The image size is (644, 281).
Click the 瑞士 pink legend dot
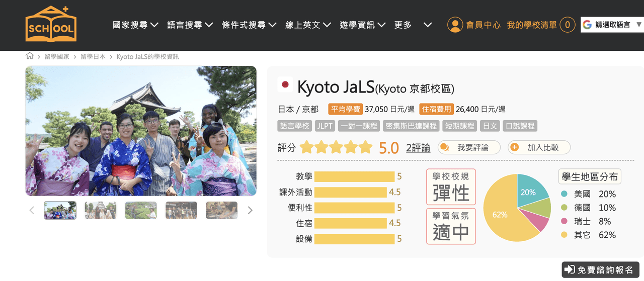click(x=564, y=221)
